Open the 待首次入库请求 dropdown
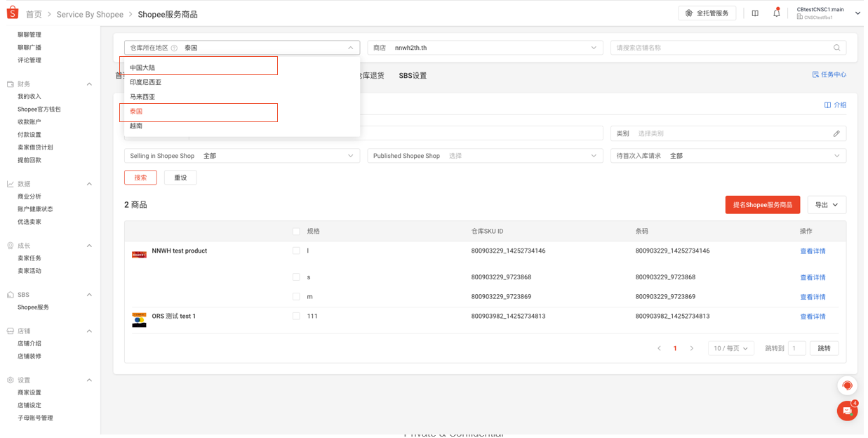This screenshot has height=438, width=868. [728, 156]
